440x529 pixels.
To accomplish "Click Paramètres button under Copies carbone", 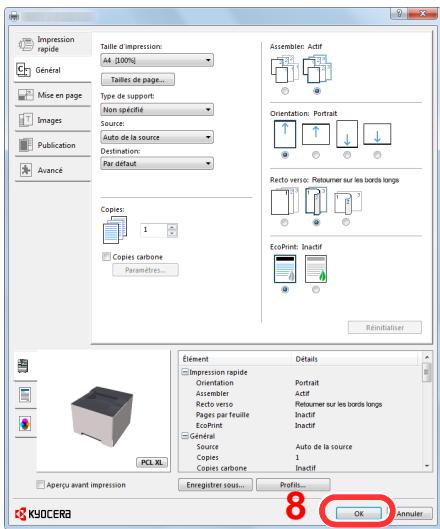I will tap(145, 270).
